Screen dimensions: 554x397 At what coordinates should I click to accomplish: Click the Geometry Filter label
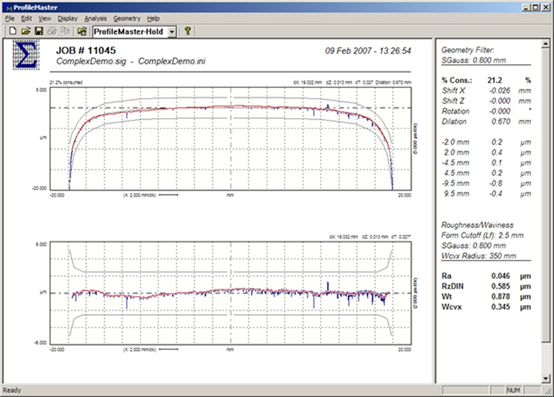tap(467, 50)
